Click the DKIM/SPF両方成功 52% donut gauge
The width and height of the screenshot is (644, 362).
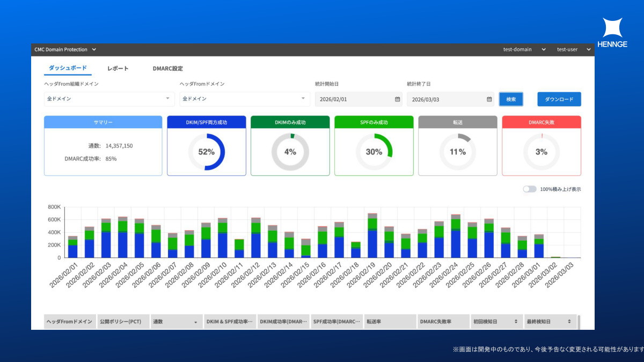[x=206, y=152]
